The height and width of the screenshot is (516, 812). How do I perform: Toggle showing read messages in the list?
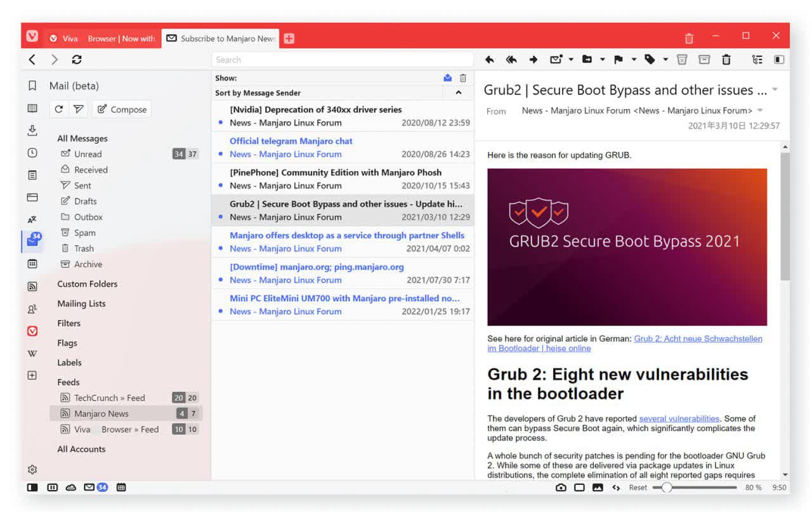click(447, 78)
